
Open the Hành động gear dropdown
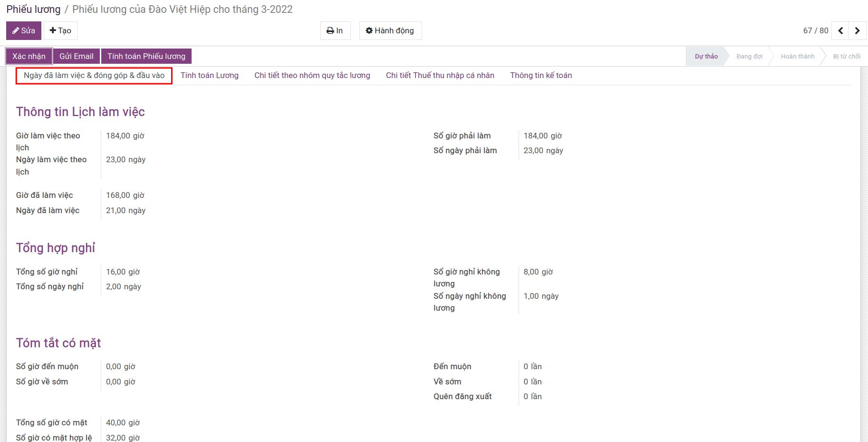pyautogui.click(x=390, y=30)
